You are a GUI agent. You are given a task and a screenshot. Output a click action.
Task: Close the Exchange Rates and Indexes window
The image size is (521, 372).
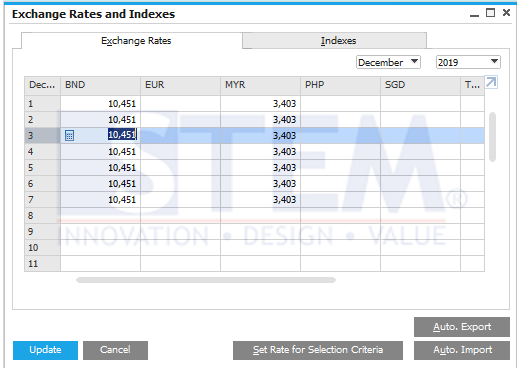coord(506,13)
